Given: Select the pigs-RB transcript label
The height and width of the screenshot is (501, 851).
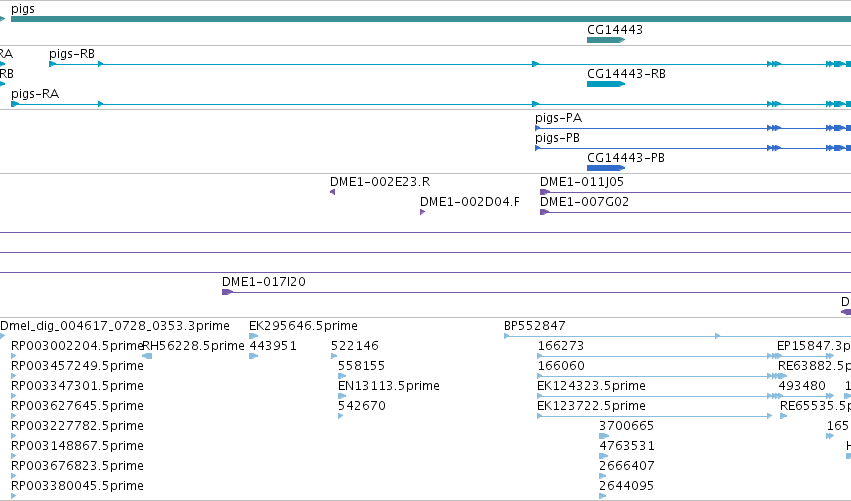Looking at the screenshot, I should click(72, 54).
